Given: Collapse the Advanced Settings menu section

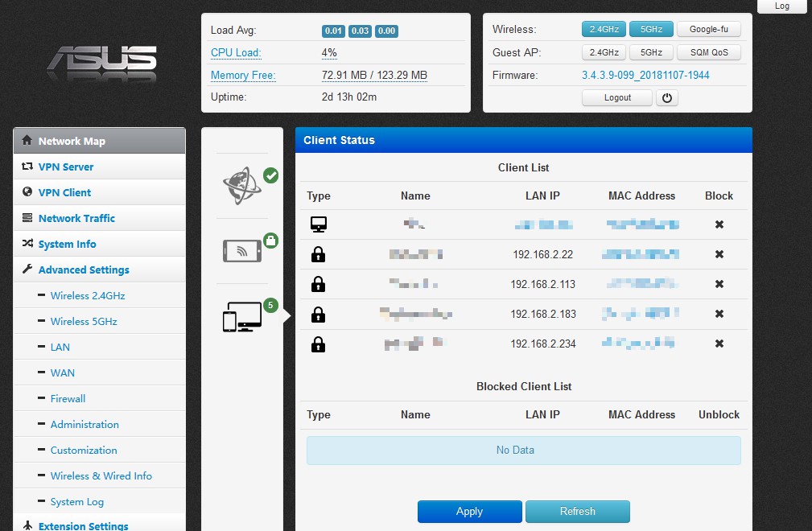Looking at the screenshot, I should click(84, 270).
